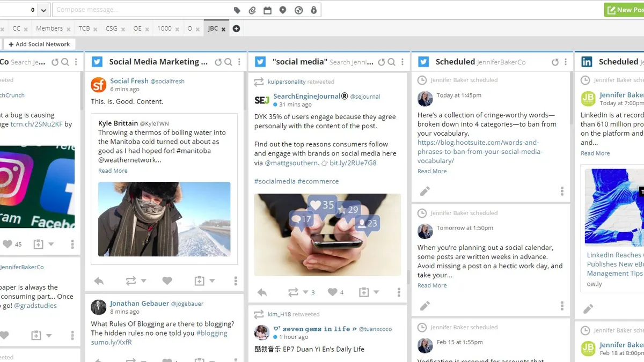
Task: Edit the scheduled post for Tomorrow at 1:50pm
Action: click(425, 306)
